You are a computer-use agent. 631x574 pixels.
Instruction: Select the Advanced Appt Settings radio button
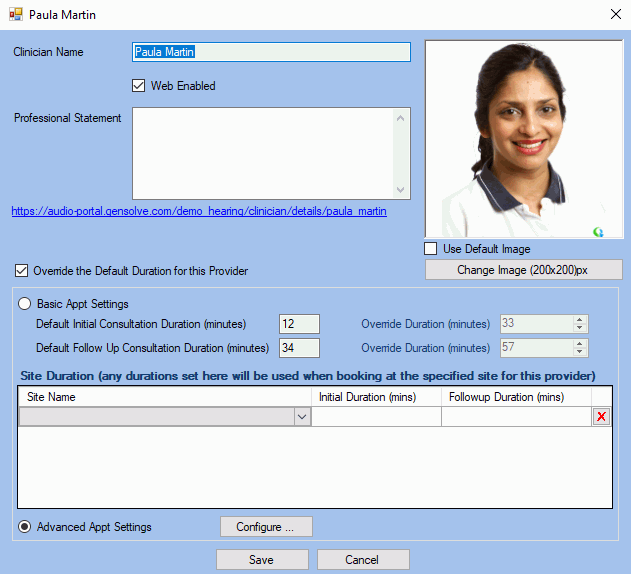[x=26, y=527]
